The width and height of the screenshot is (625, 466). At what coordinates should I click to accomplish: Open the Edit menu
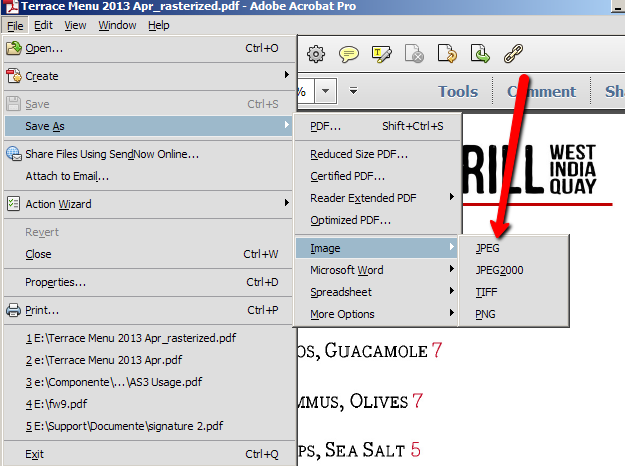click(43, 26)
